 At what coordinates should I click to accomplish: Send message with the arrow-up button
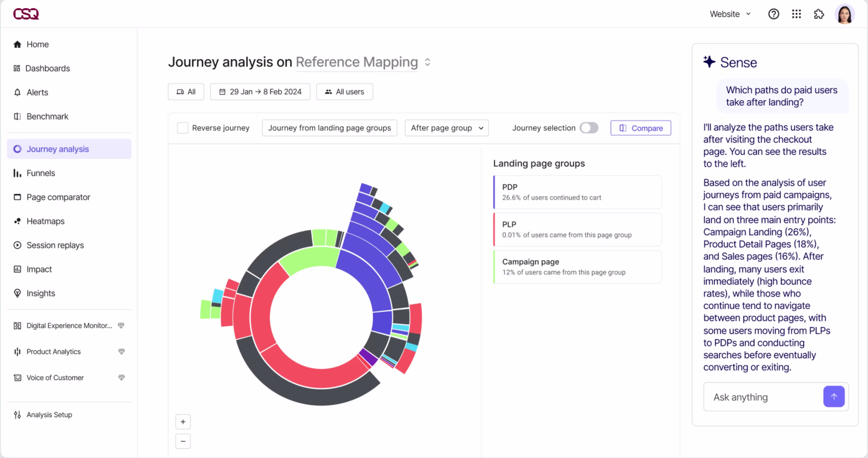(834, 396)
